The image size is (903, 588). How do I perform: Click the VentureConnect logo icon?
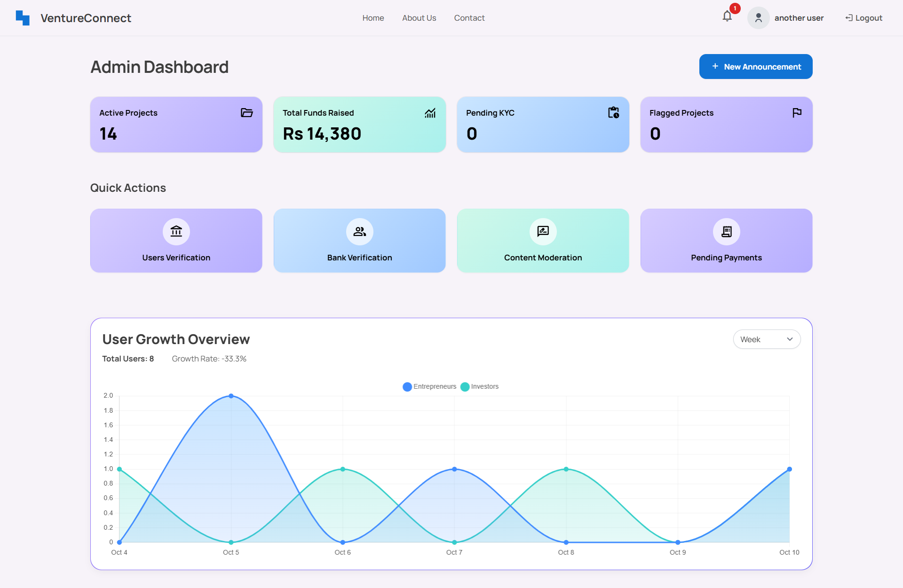click(x=23, y=18)
